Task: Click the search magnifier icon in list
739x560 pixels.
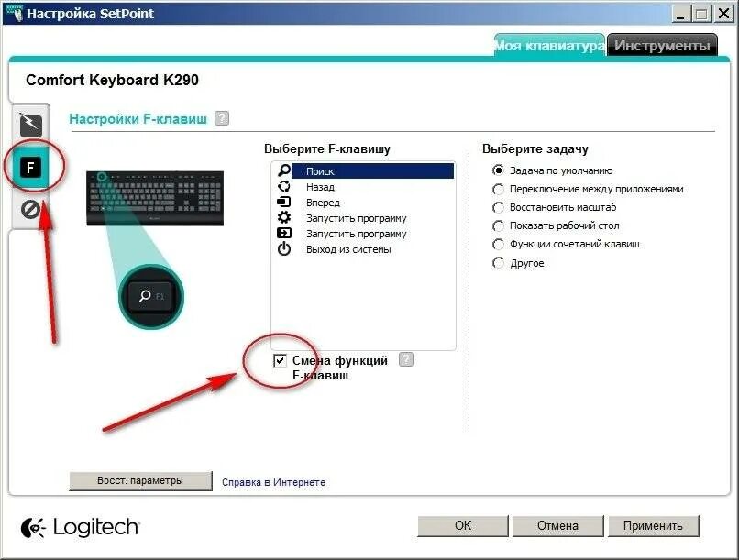Action: pos(284,170)
